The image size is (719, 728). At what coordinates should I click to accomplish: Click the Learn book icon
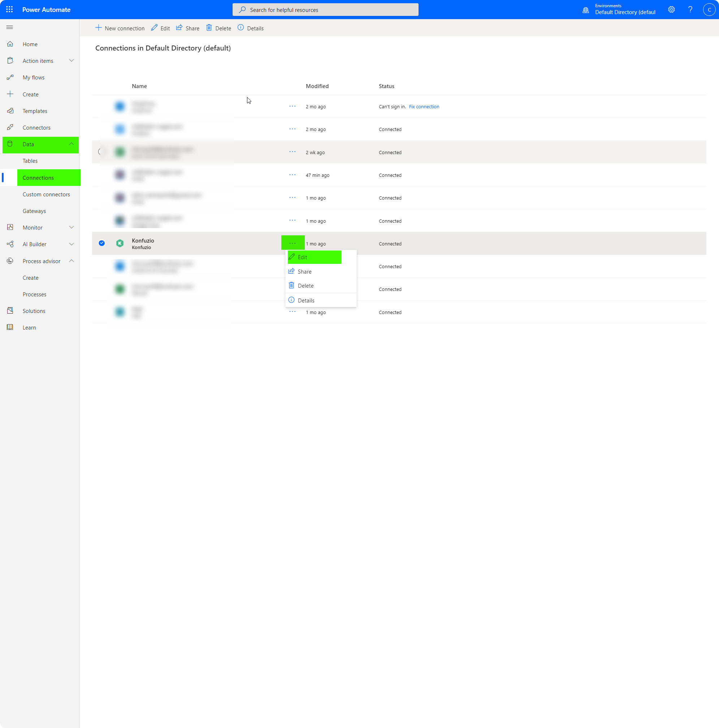pyautogui.click(x=10, y=327)
